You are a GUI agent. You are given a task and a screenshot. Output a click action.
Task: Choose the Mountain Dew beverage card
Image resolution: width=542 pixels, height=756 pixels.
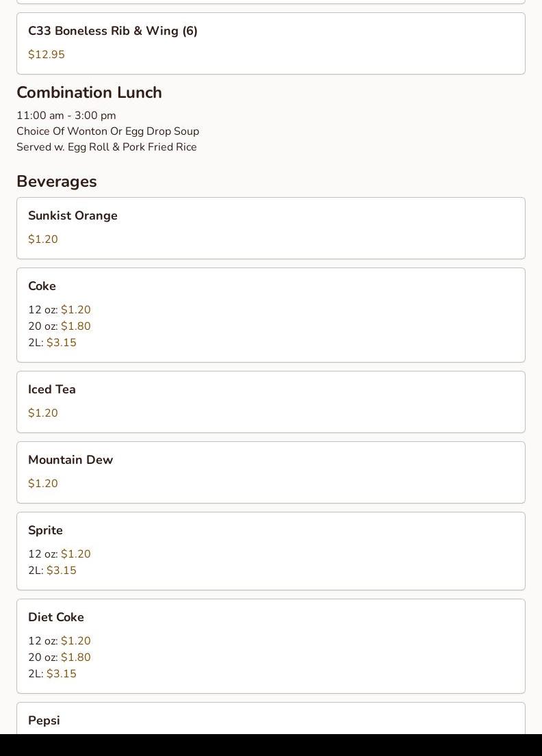tap(270, 472)
